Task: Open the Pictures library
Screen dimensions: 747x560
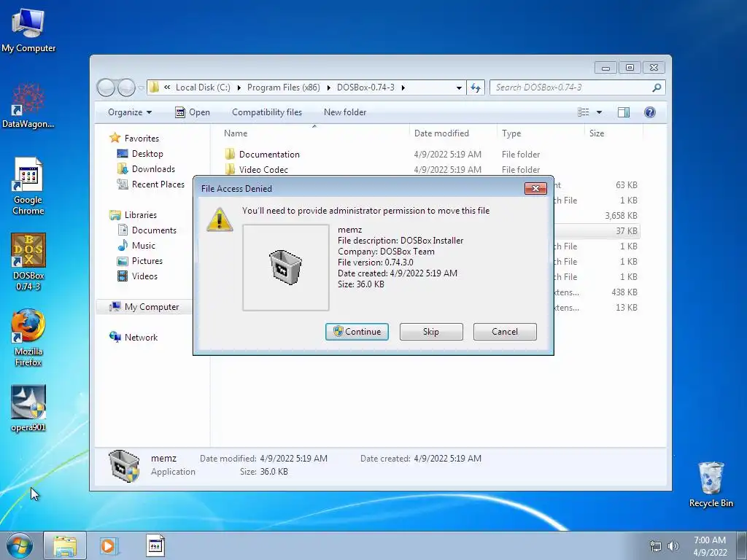Action: (x=140, y=261)
